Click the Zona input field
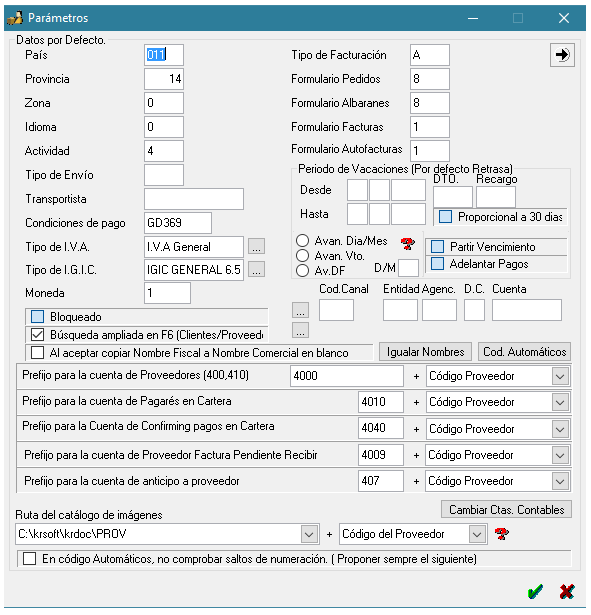591x615 pixels. (164, 103)
